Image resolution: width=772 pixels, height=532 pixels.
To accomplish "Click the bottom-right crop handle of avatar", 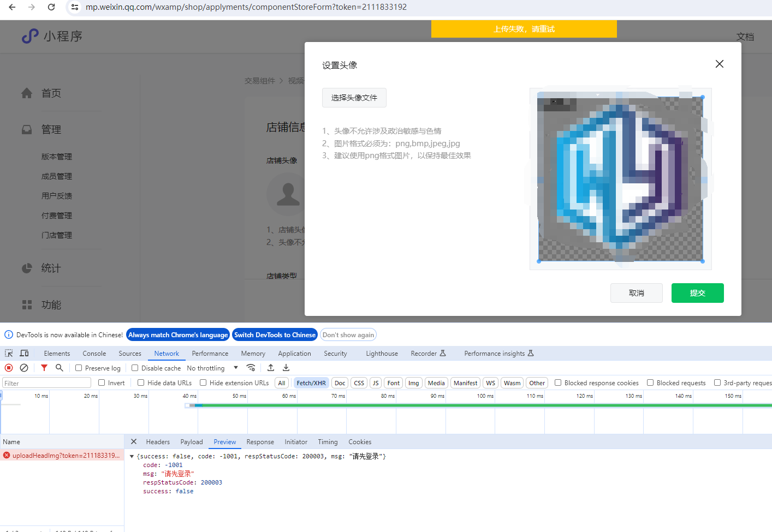I will (703, 261).
